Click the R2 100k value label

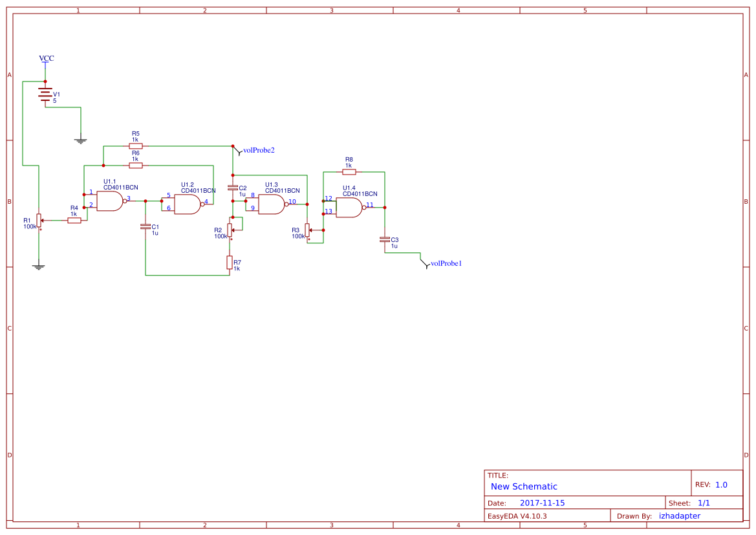click(x=221, y=236)
